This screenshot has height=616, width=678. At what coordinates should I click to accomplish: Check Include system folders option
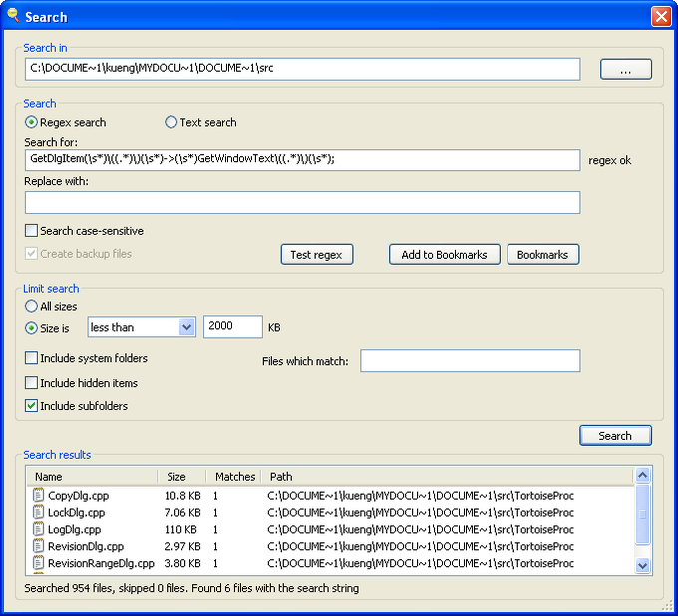coord(32,358)
